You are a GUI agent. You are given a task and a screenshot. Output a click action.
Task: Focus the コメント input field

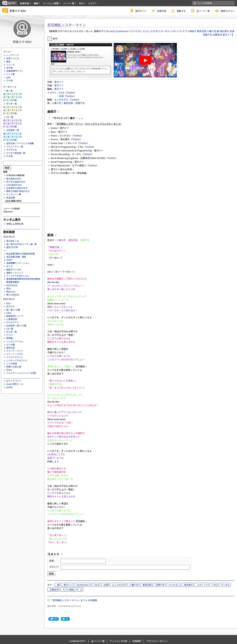tap(125, 567)
